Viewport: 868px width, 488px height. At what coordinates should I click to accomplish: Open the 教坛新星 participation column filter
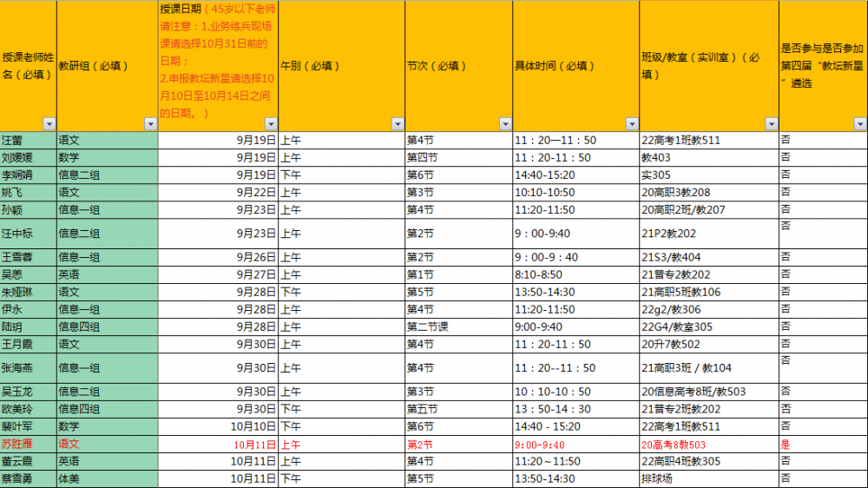(860, 124)
